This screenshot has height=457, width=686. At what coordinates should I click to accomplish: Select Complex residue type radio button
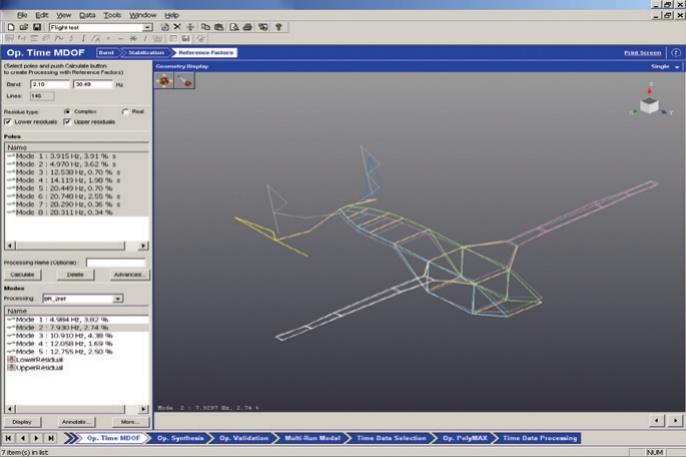click(67, 112)
